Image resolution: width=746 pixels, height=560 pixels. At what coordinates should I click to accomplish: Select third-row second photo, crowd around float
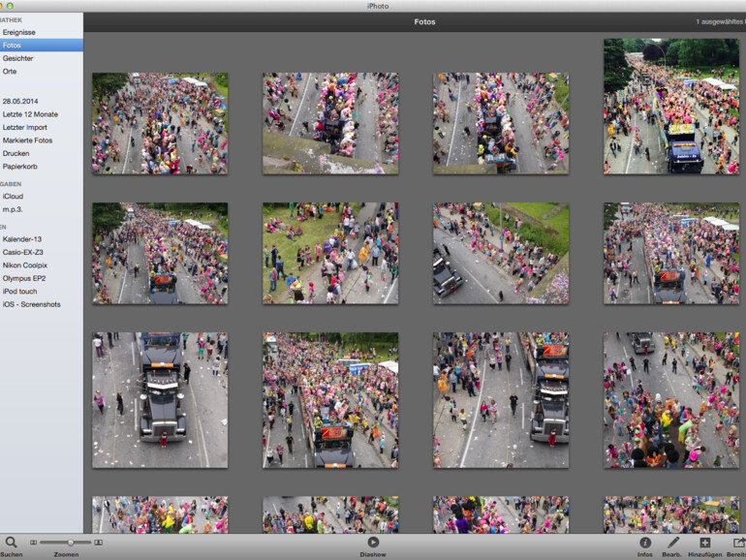pos(330,400)
